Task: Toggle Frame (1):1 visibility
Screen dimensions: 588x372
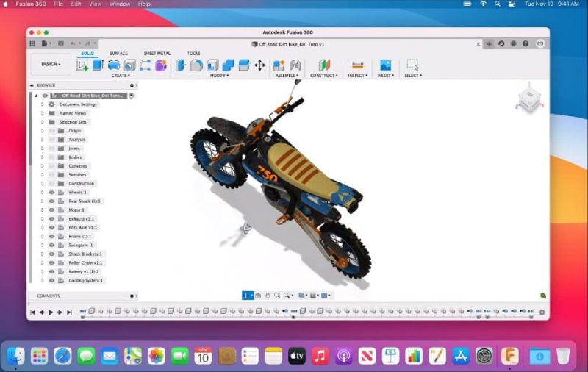Action: click(x=51, y=237)
